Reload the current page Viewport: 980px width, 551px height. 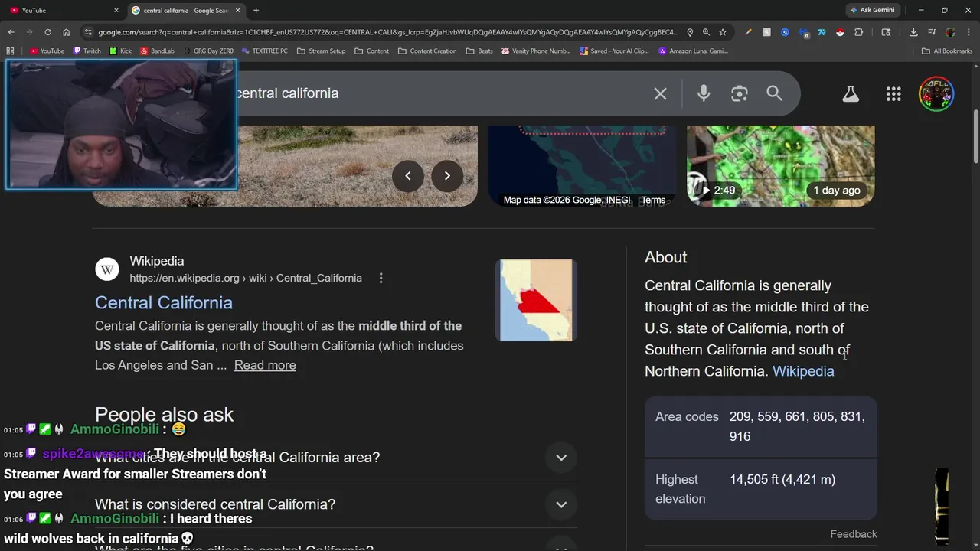point(47,32)
